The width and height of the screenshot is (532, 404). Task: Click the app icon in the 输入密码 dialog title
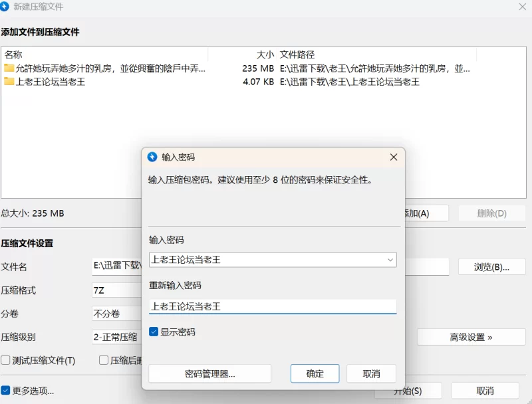click(x=152, y=157)
